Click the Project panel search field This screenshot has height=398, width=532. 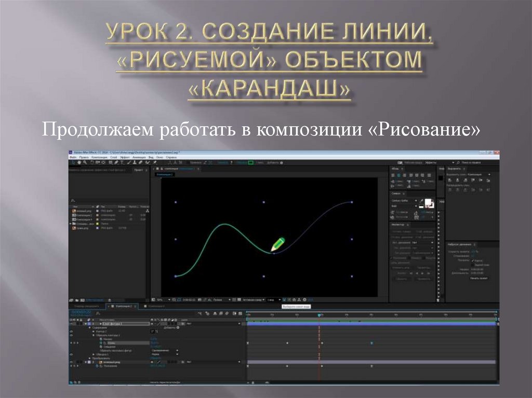point(109,201)
